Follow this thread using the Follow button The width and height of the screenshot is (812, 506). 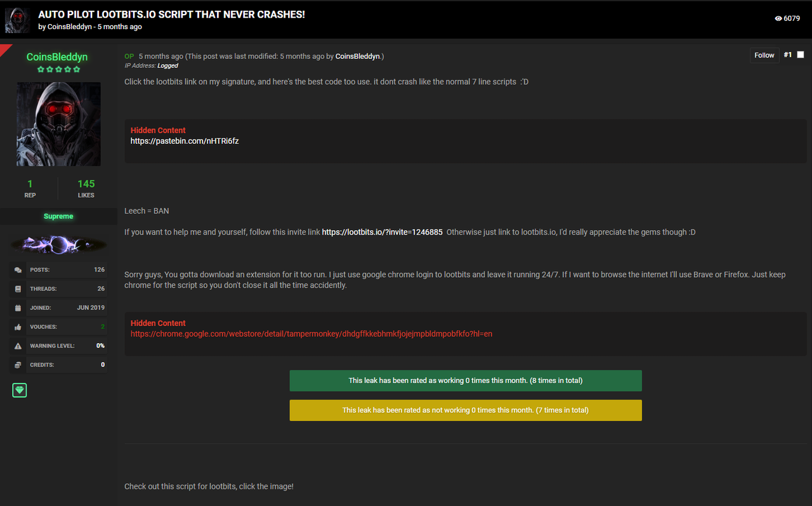point(764,55)
